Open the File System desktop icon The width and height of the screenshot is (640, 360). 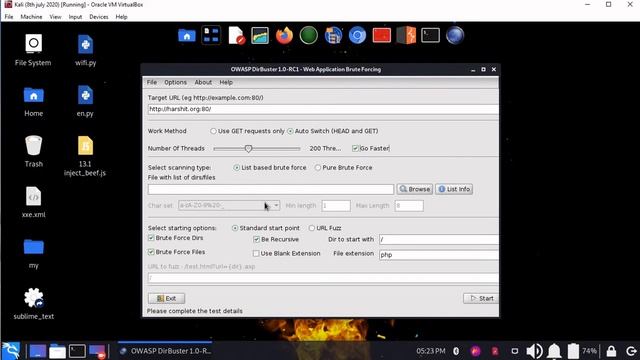(x=33, y=50)
